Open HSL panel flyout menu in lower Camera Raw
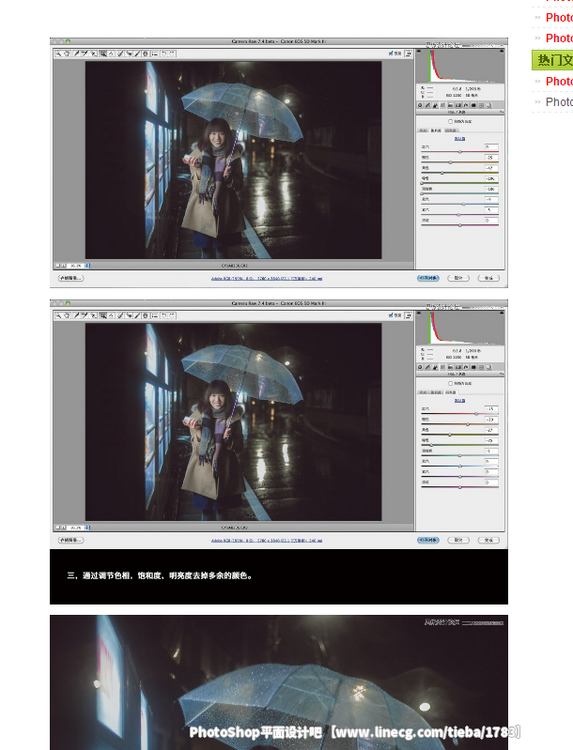 tap(502, 374)
